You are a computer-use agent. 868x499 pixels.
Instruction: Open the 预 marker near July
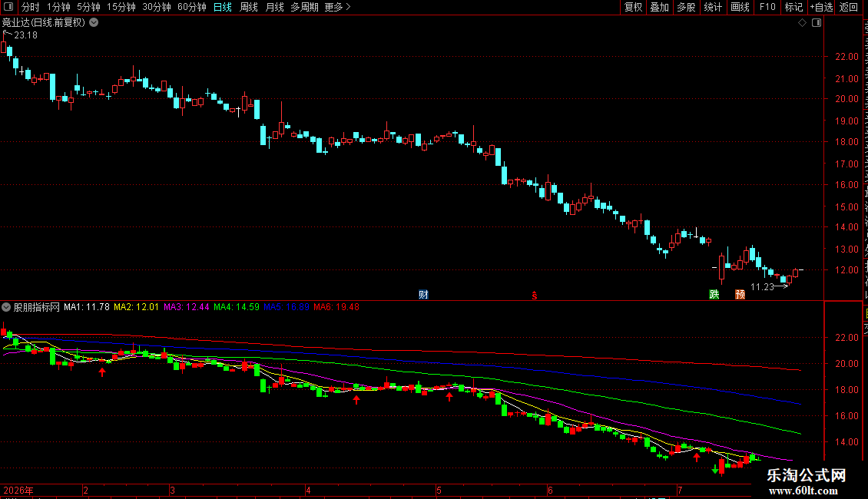740,294
